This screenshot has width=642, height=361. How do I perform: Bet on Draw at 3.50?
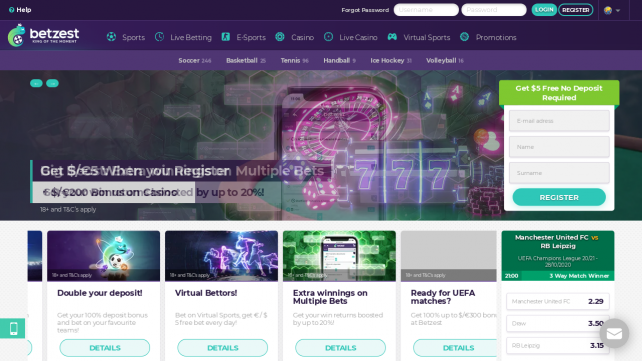pyautogui.click(x=558, y=323)
